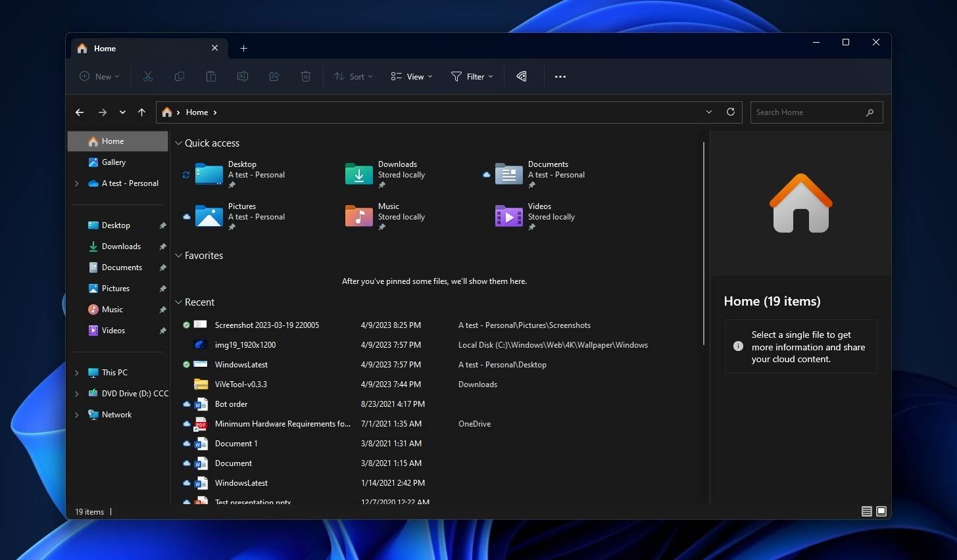Refresh the current folder view
The width and height of the screenshot is (957, 560).
[730, 112]
